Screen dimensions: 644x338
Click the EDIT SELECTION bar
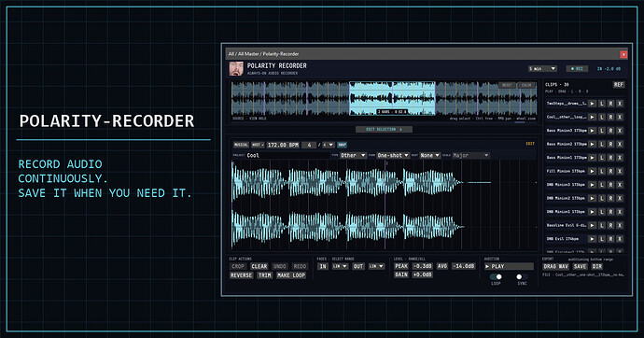point(384,130)
